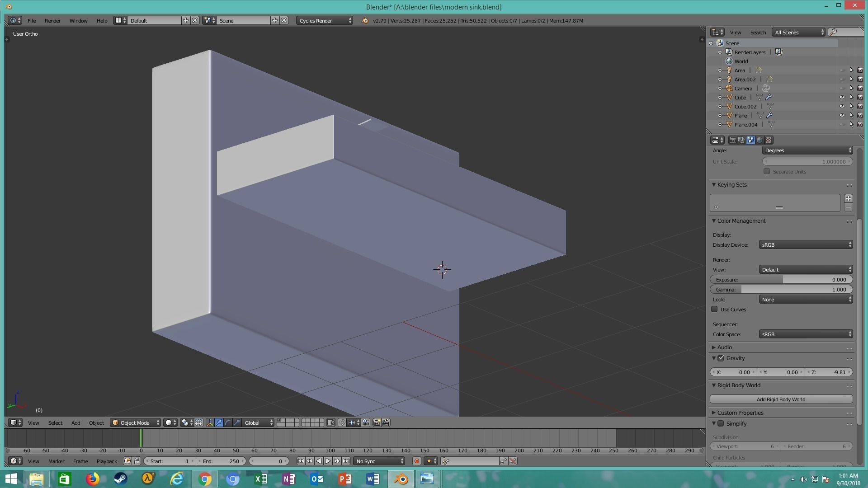The width and height of the screenshot is (868, 488).
Task: Click the outliner search magnifier field
Action: [x=846, y=32]
